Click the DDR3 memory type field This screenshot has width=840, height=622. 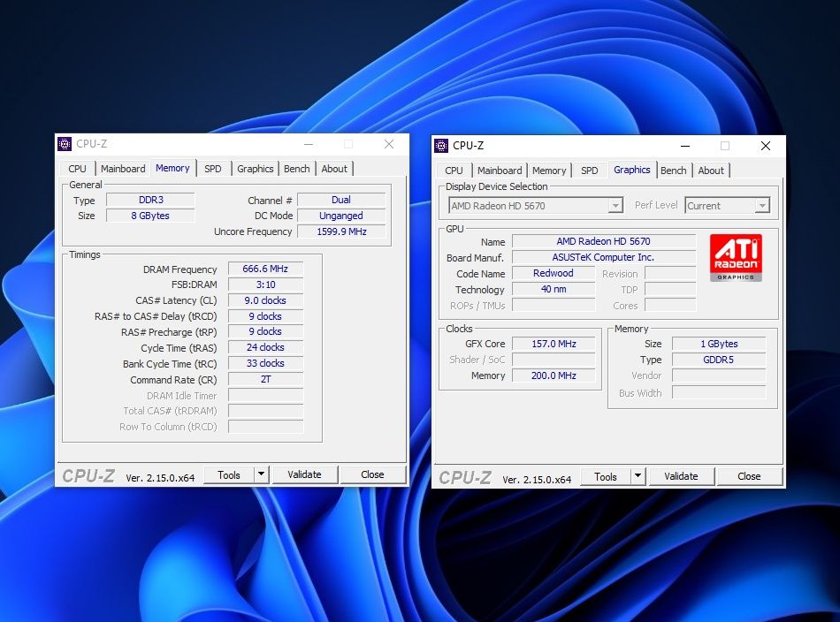tap(150, 200)
